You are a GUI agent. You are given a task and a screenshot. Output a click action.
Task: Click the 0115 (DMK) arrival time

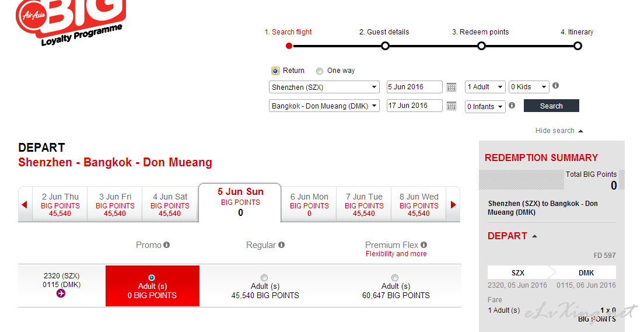[62, 284]
